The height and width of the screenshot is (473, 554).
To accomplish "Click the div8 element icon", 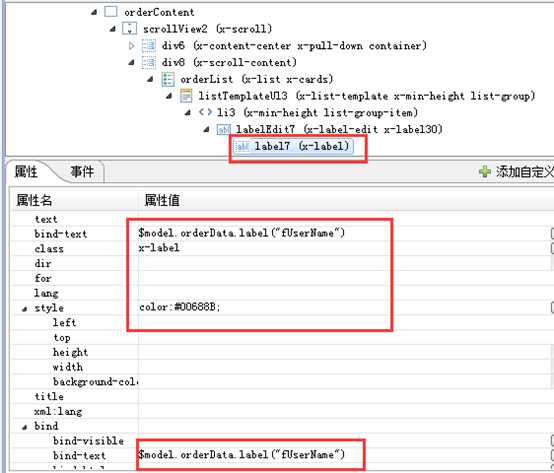I will [148, 63].
